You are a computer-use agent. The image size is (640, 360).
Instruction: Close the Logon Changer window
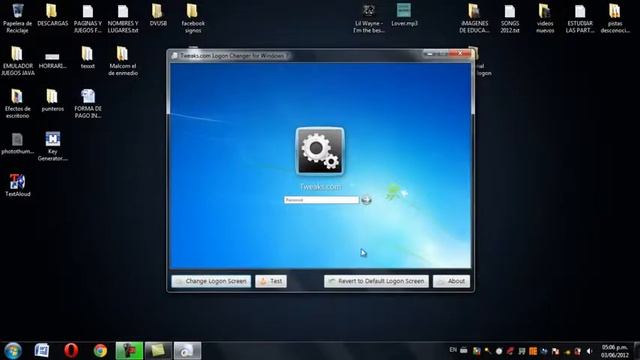pyautogui.click(x=460, y=53)
